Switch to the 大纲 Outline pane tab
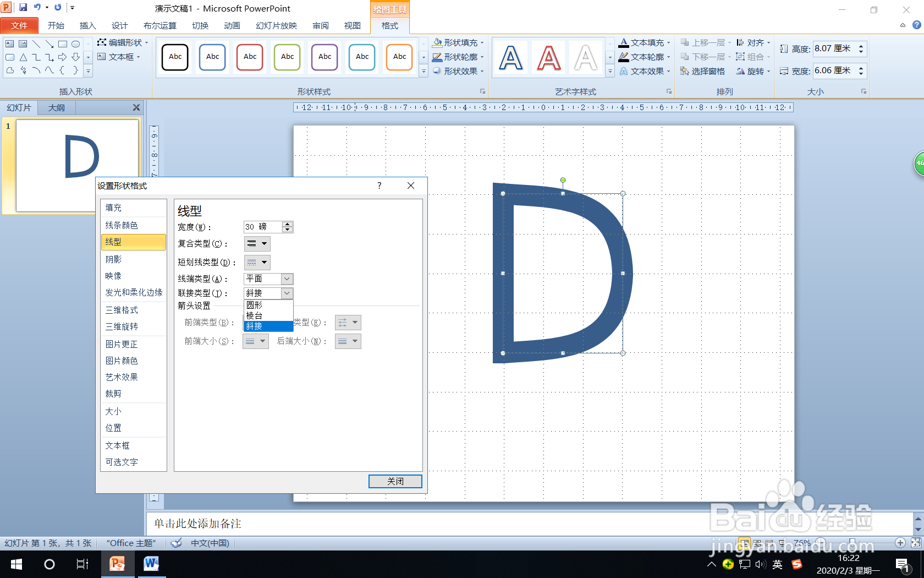924x578 pixels. tap(56, 107)
